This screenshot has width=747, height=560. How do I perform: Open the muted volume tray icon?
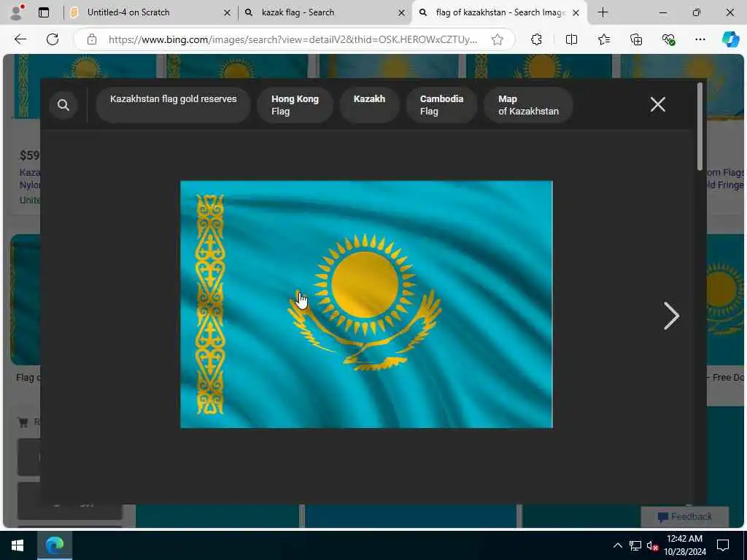(x=653, y=545)
